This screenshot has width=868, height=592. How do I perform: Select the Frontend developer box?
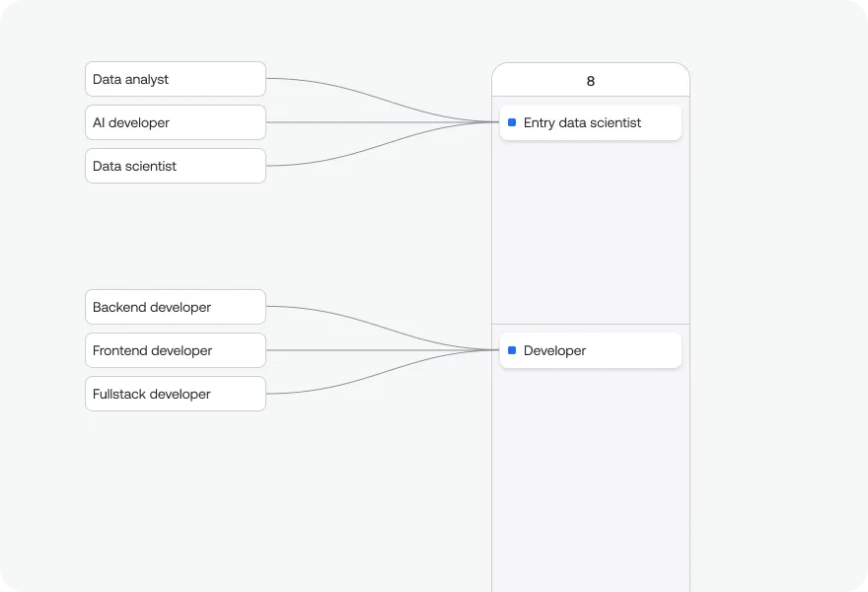(x=176, y=350)
